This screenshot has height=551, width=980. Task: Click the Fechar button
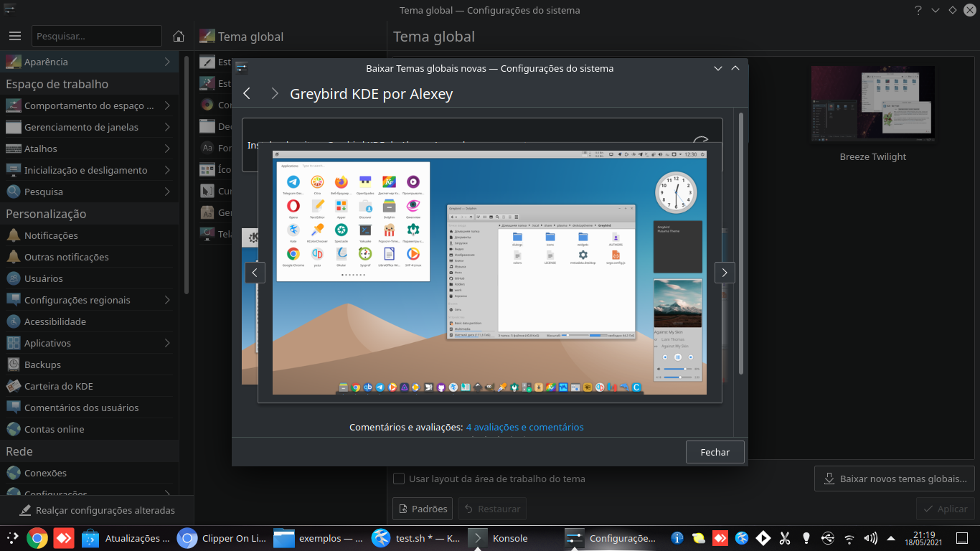click(x=715, y=452)
